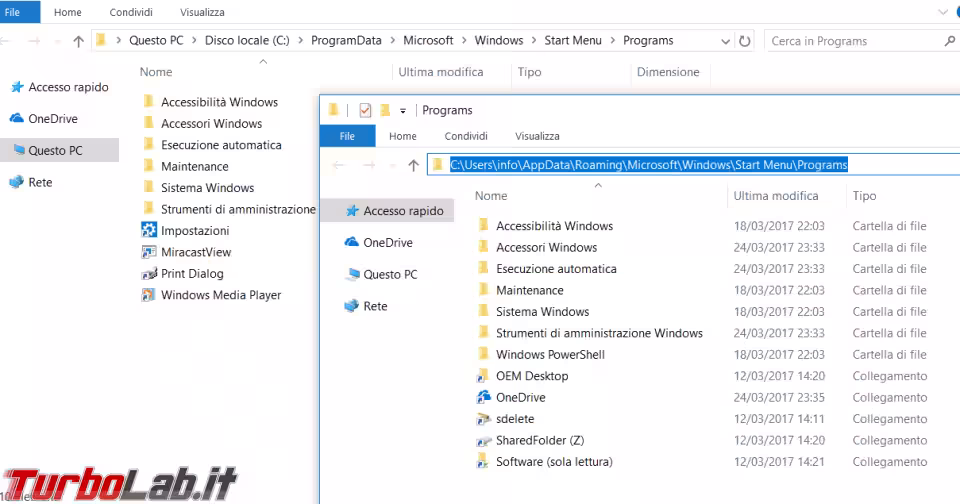
Task: Click the refresh button in the back window
Action: 744,41
